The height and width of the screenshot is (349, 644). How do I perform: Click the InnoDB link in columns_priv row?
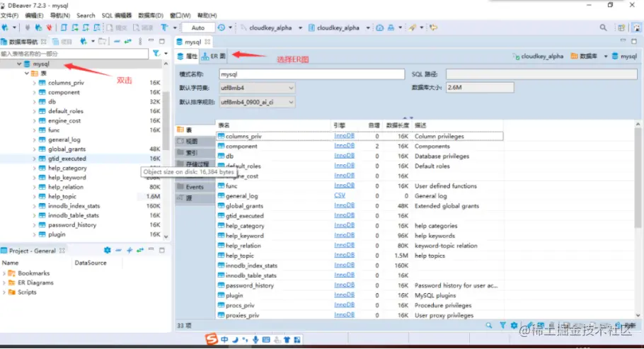[344, 136]
